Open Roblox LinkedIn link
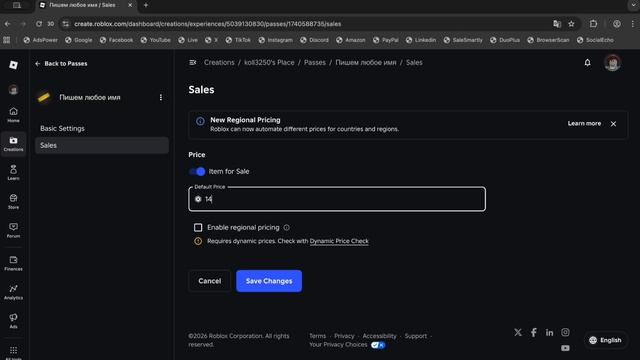 tap(549, 332)
